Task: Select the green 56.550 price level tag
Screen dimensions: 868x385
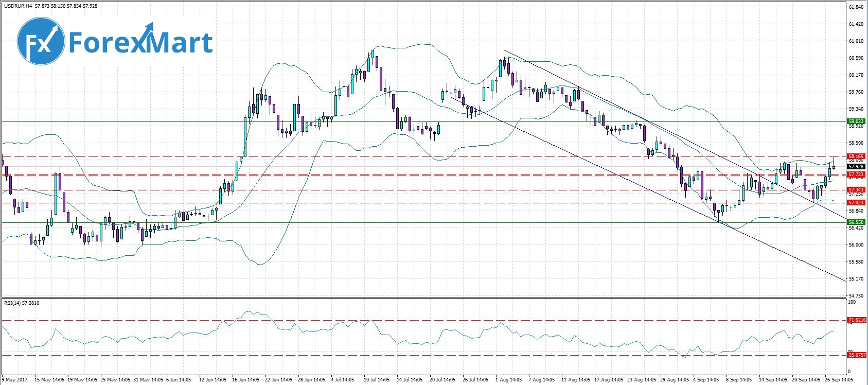Action: 856,222
